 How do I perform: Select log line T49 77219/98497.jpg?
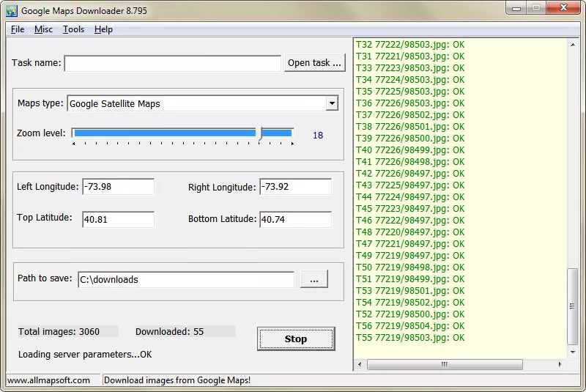410,256
